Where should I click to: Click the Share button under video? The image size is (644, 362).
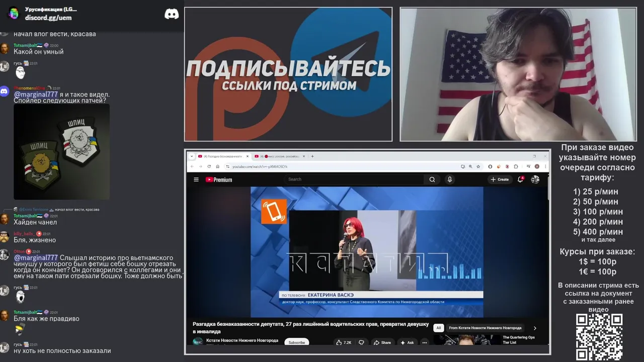[x=382, y=342]
